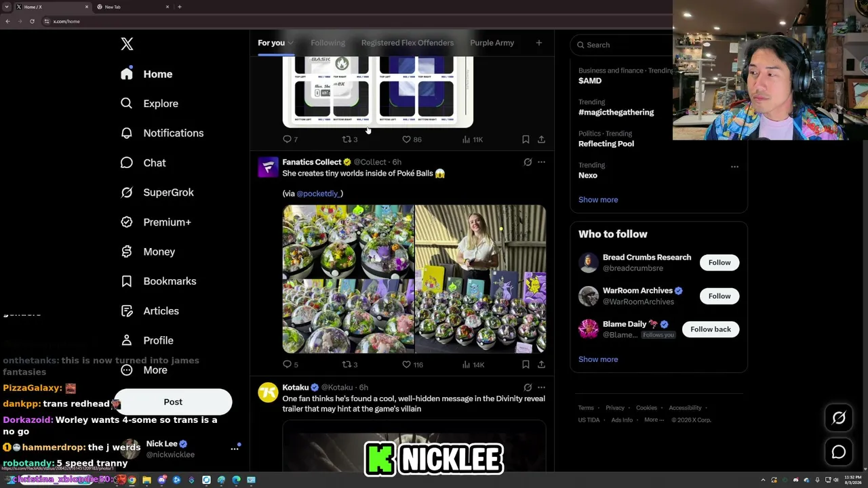Screen dimensions: 868x488
Task: Click the X logo above the Home link
Action: [127, 44]
